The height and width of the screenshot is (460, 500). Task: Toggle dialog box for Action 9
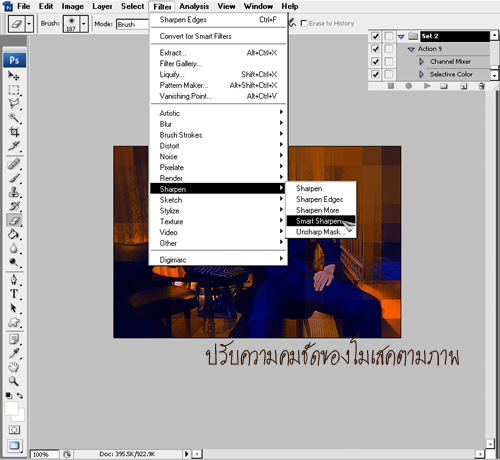pos(389,49)
